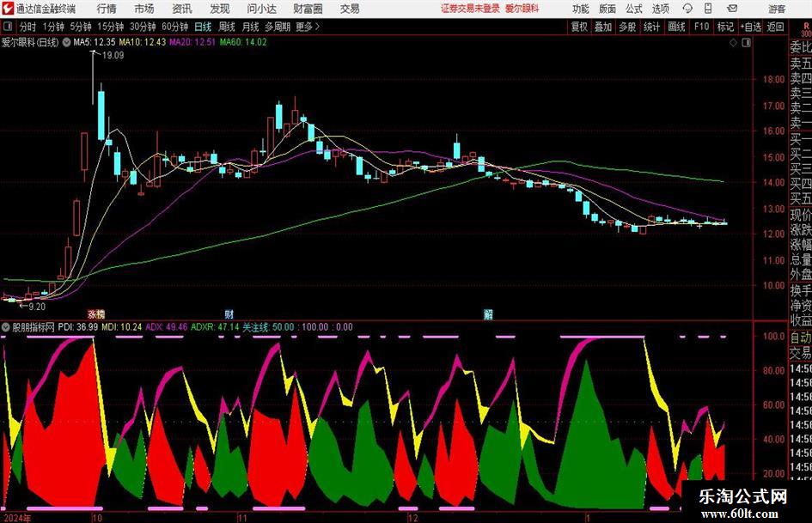
Task: Add stock with the +自选 button
Action: (751, 27)
